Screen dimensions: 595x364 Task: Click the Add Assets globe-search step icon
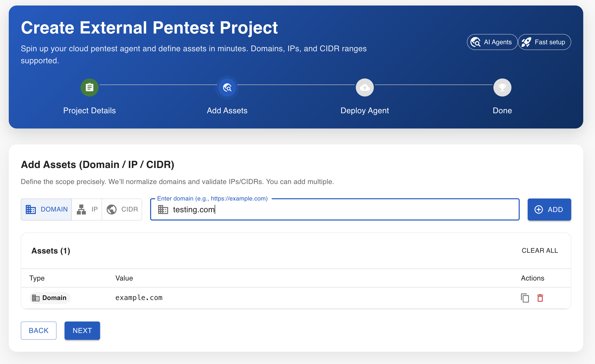click(227, 87)
